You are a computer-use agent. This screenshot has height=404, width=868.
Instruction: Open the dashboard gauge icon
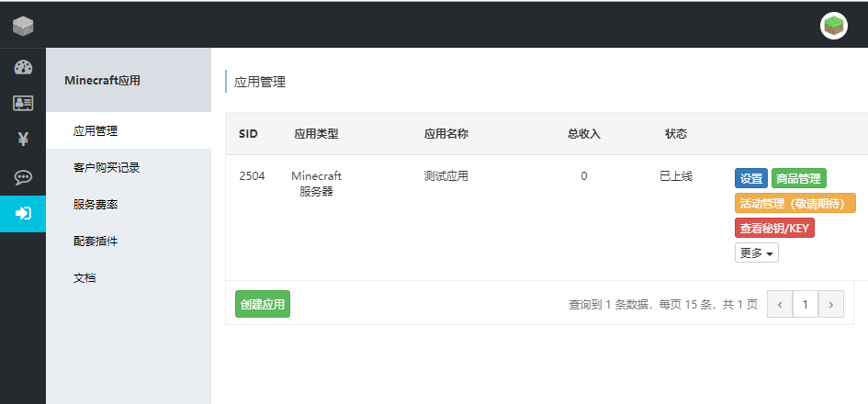pos(23,67)
